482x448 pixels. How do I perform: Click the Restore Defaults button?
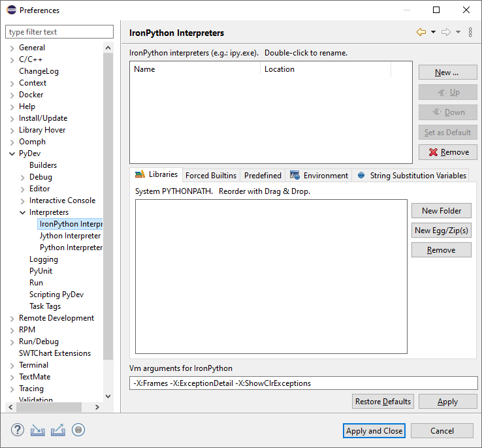(383, 402)
